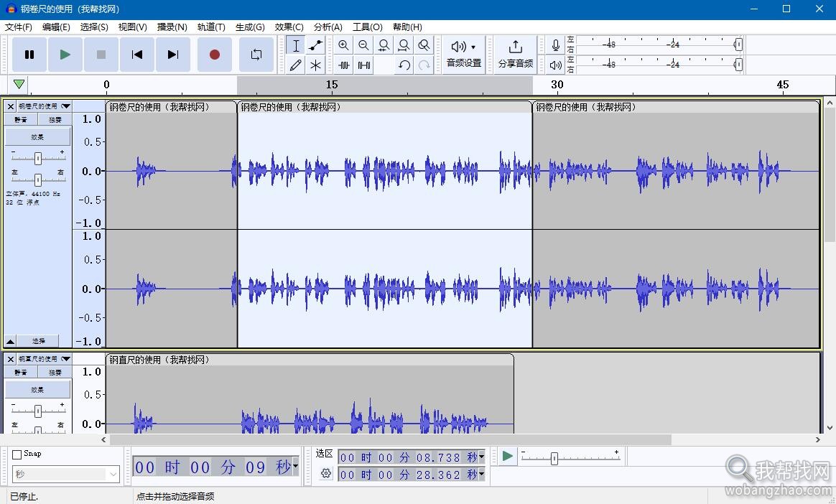Silence the selected audio icon

click(x=363, y=65)
